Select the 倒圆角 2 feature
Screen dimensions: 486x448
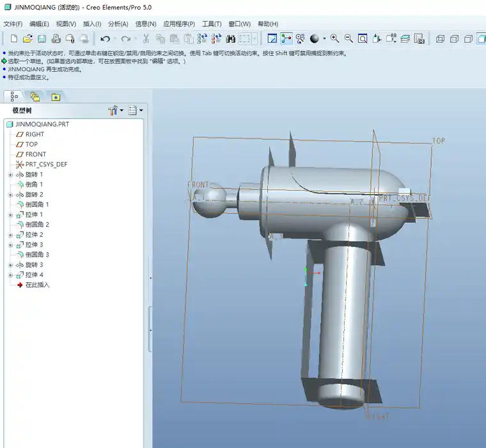33,225
